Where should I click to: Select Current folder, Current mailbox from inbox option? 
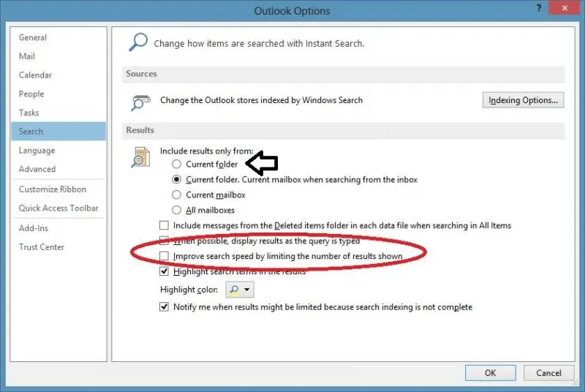click(176, 179)
